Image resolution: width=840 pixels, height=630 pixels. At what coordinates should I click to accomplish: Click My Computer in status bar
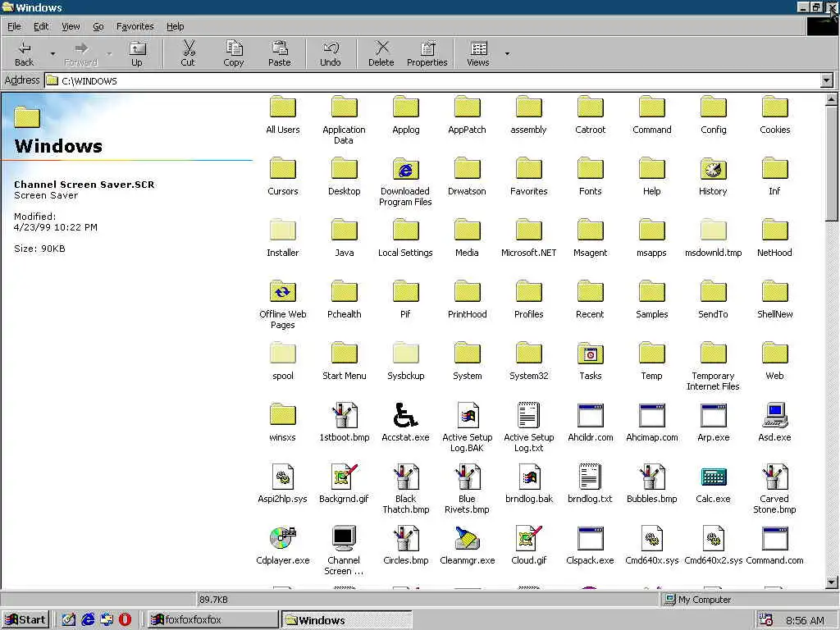pos(699,600)
